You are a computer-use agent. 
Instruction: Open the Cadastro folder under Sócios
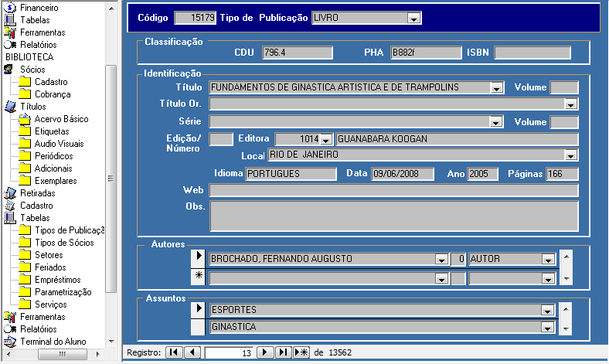[x=25, y=82]
